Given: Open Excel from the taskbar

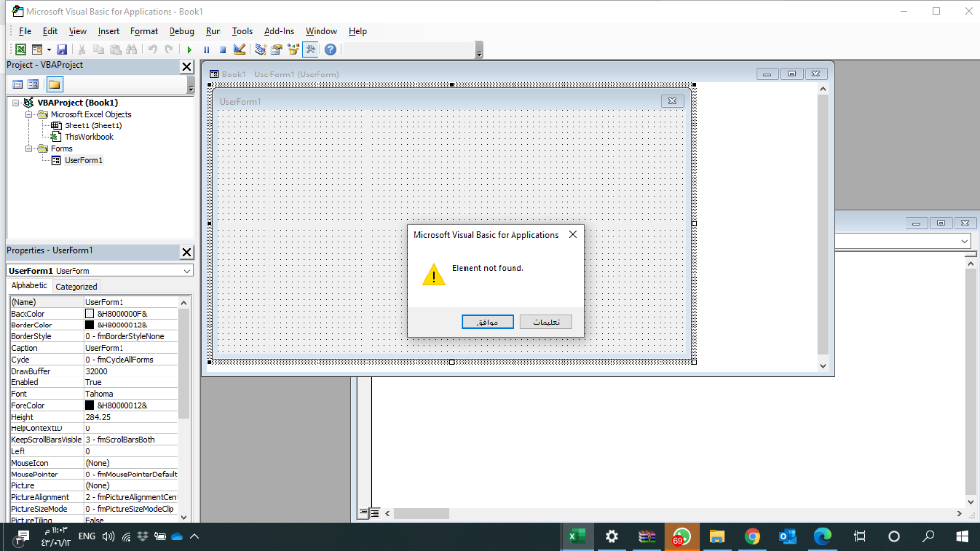Looking at the screenshot, I should click(577, 536).
